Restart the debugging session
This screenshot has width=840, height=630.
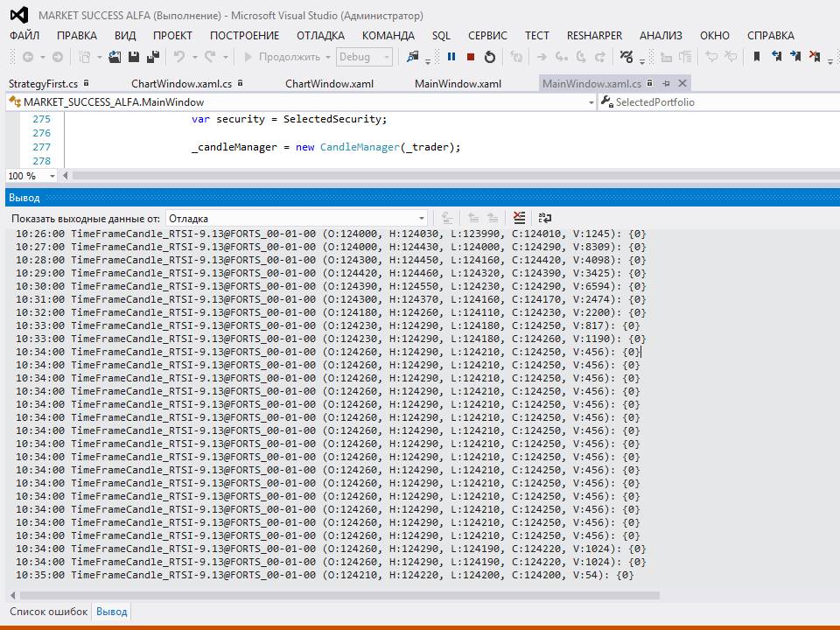click(x=490, y=57)
